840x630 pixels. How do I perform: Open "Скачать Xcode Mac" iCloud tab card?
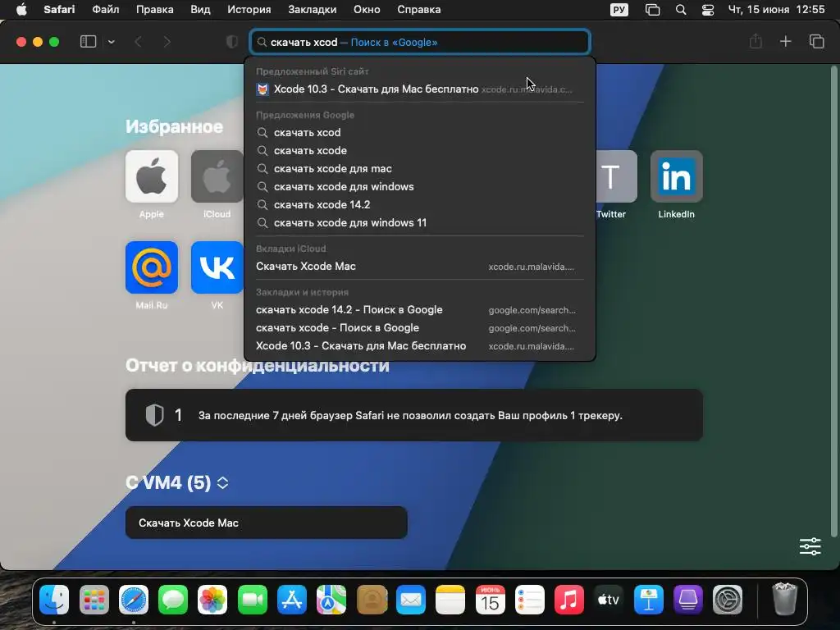click(x=267, y=523)
